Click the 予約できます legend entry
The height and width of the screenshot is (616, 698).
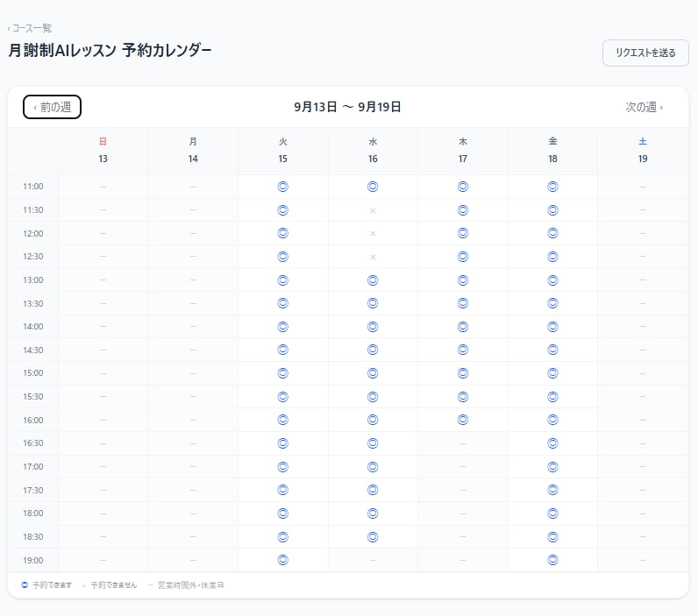(46, 585)
